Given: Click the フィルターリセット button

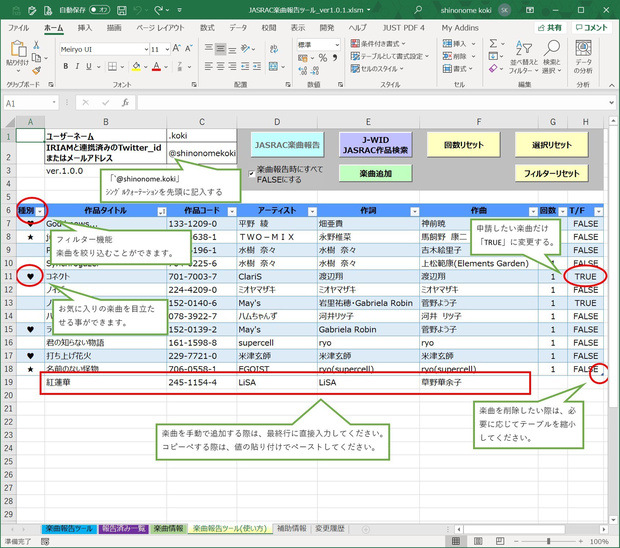Looking at the screenshot, I should pyautogui.click(x=552, y=174).
